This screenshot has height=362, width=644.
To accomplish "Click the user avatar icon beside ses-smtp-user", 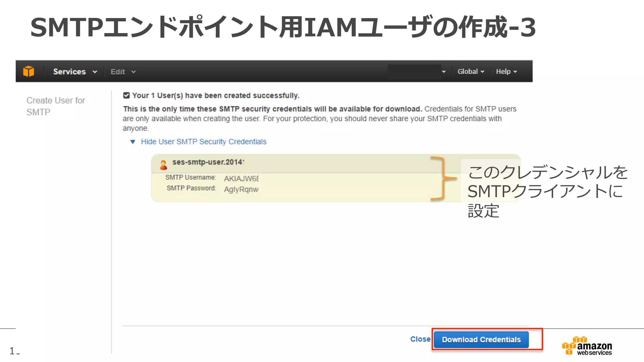I will point(164,165).
